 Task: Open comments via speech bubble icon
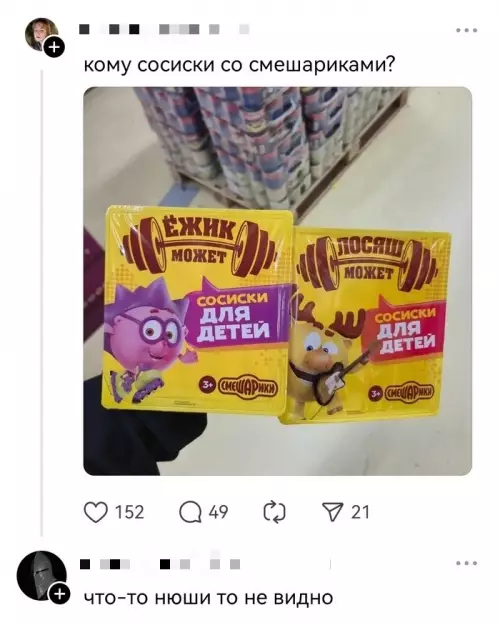(190, 512)
